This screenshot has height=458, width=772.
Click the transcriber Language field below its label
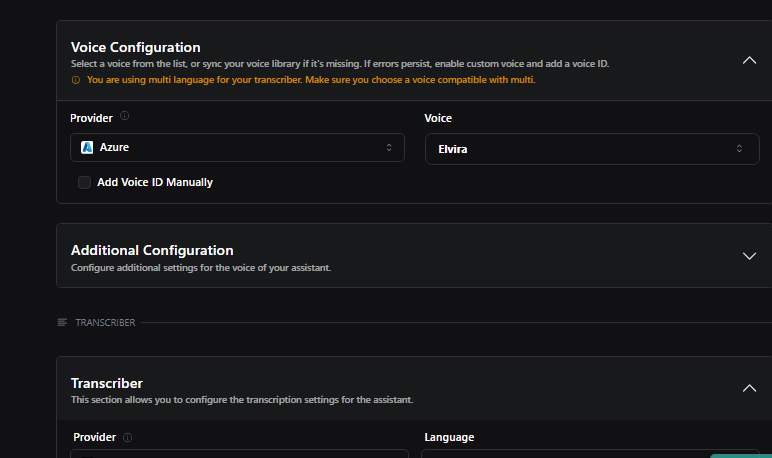[590, 454]
